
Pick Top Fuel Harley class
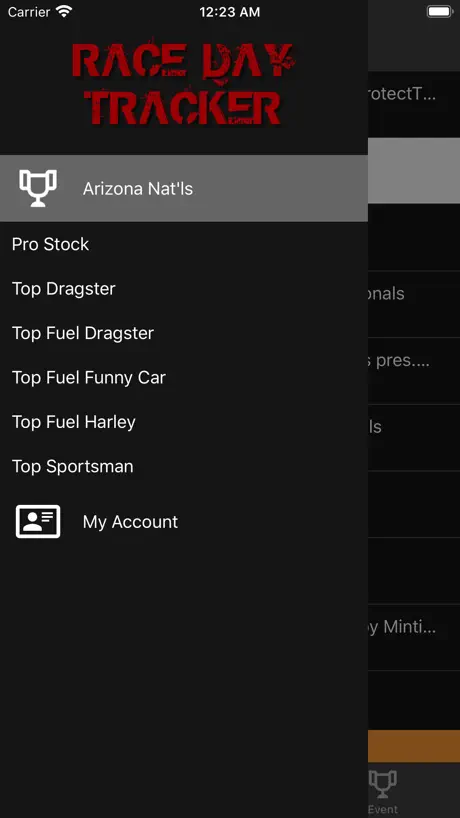coord(74,422)
